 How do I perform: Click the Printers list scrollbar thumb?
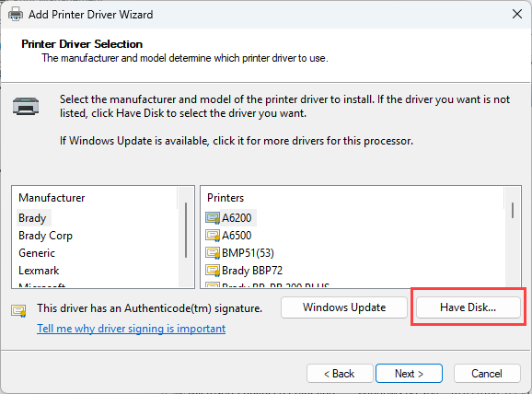click(513, 211)
